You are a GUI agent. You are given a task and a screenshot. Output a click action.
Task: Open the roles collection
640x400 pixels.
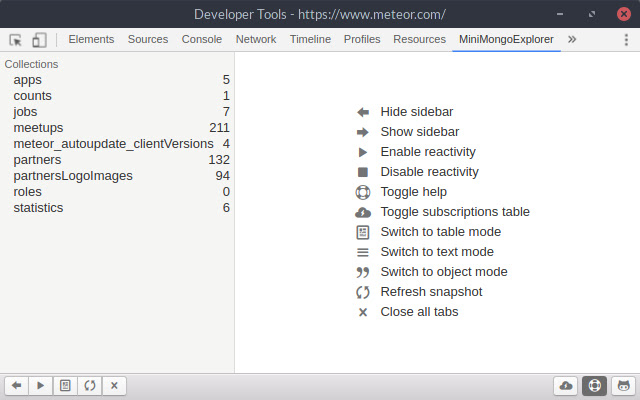117,191
